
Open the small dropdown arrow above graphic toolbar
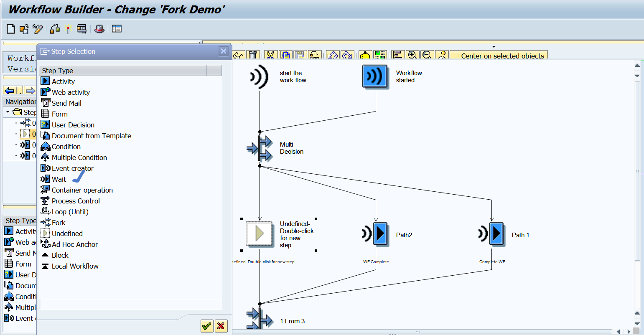pyautogui.click(x=494, y=46)
